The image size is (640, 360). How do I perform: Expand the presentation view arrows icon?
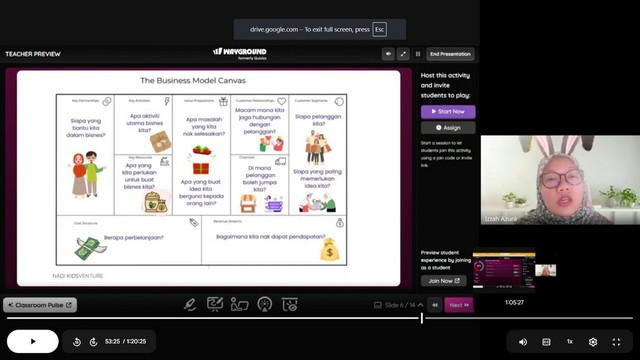click(x=403, y=54)
